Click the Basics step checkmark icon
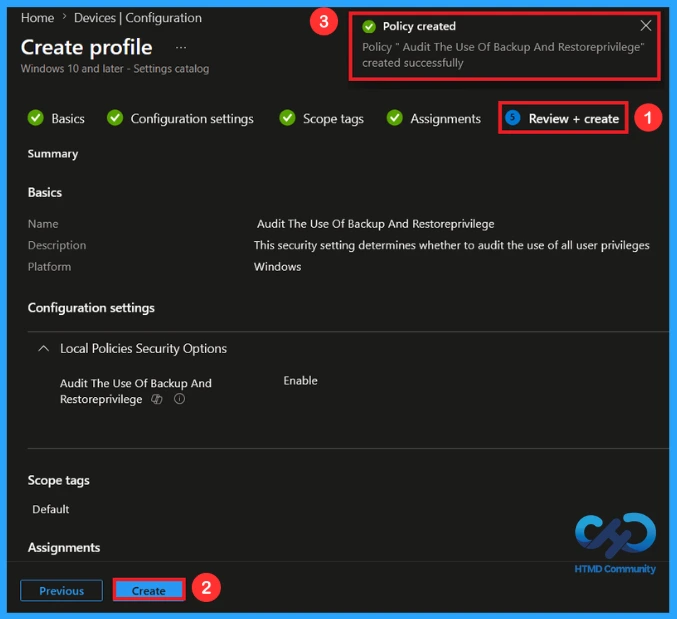Viewport: 677px width, 619px height. point(35,118)
